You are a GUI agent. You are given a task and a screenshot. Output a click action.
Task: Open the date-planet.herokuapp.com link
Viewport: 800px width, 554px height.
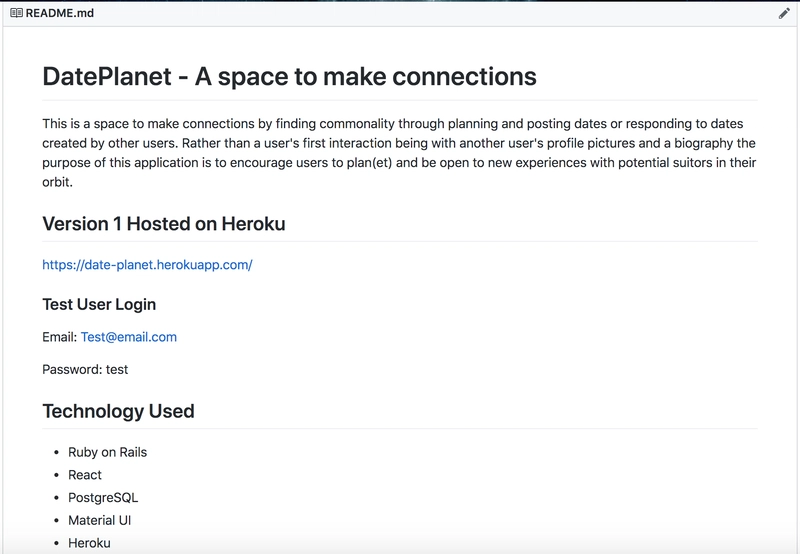click(x=147, y=265)
